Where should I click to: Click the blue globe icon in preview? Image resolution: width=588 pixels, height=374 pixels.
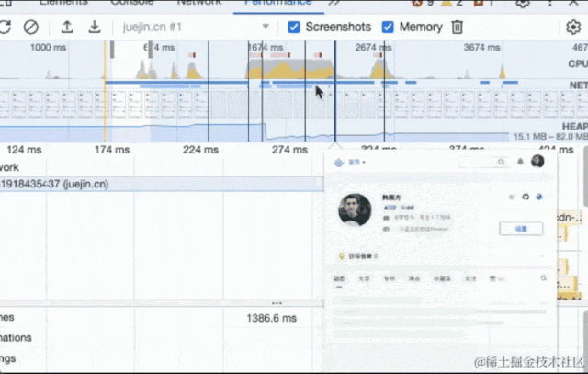coord(539,197)
